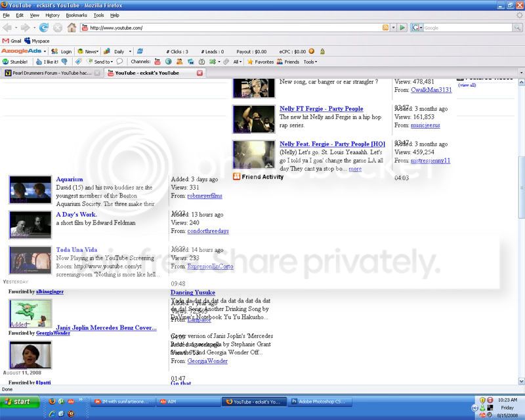Viewport: 525px width, 420px height.
Task: Click the people channel icon
Action: tap(179, 62)
